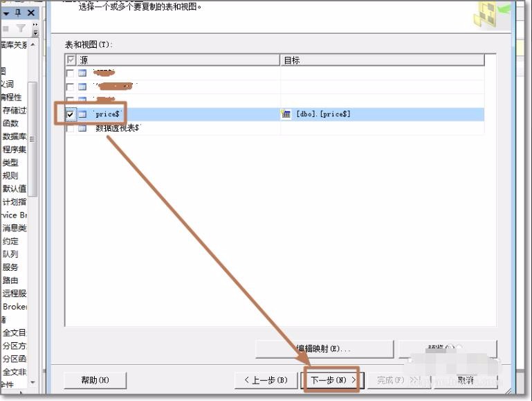The height and width of the screenshot is (401, 532).
Task: Click the pin icon in the left panel header
Action: [18, 13]
